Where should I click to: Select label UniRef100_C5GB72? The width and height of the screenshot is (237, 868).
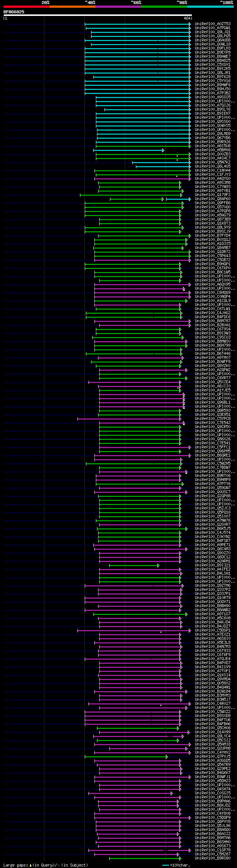coord(213,260)
